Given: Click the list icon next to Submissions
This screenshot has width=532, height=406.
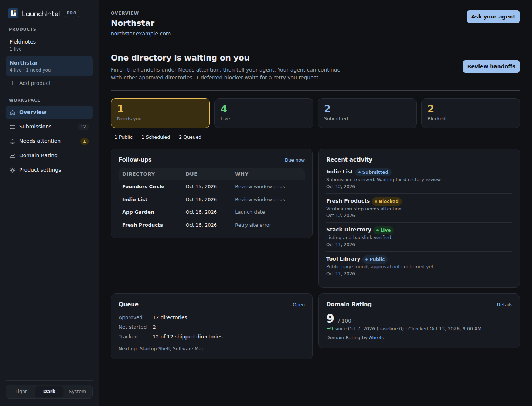Looking at the screenshot, I should (13, 127).
